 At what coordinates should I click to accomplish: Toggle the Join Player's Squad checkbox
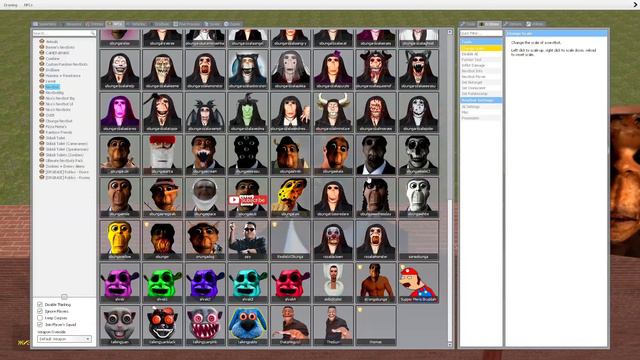(40, 324)
